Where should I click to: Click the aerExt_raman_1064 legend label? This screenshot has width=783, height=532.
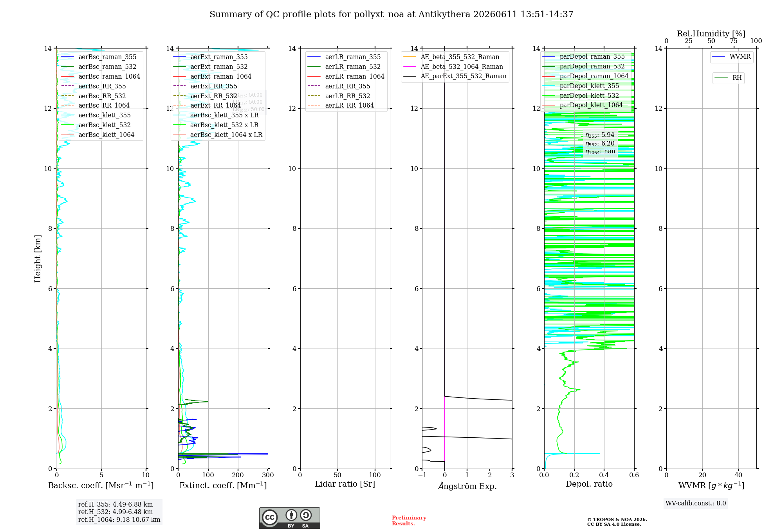221,77
